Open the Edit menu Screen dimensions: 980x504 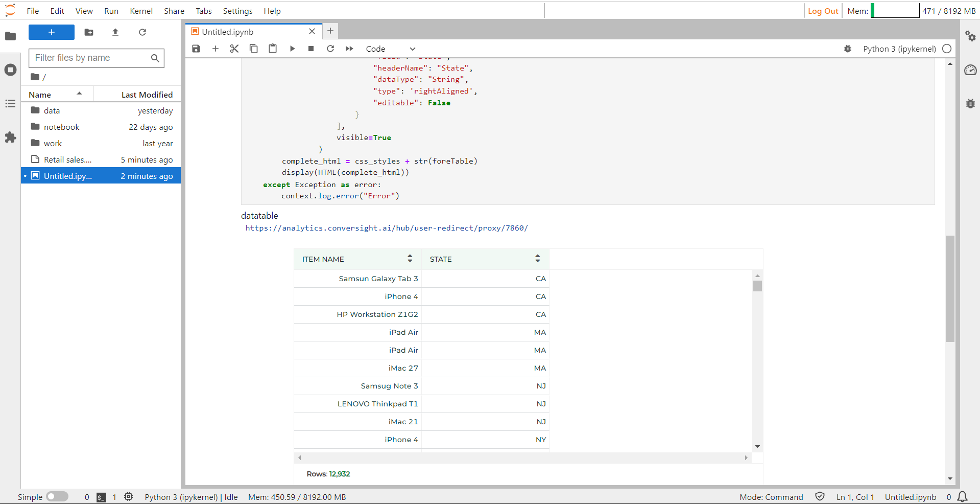click(x=57, y=11)
